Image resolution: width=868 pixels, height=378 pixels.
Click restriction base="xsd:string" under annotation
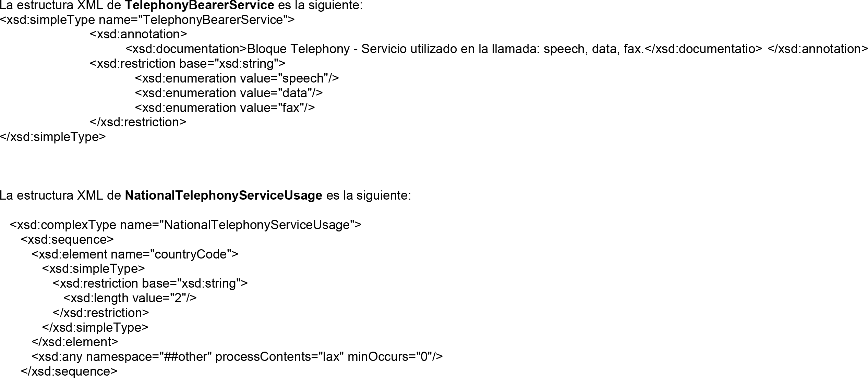(x=188, y=64)
